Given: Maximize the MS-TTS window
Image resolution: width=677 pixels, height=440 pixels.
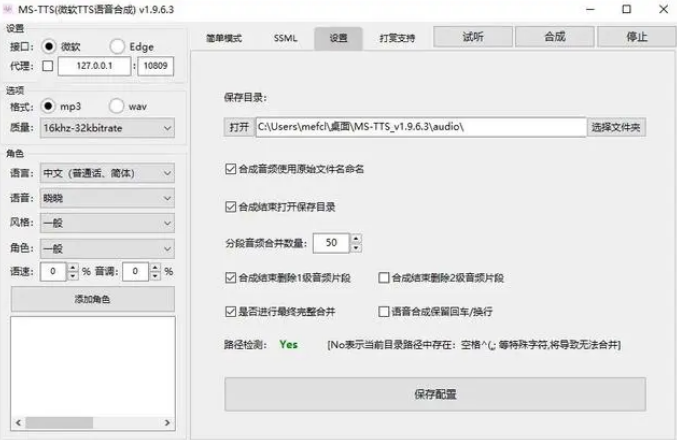Looking at the screenshot, I should (626, 9).
